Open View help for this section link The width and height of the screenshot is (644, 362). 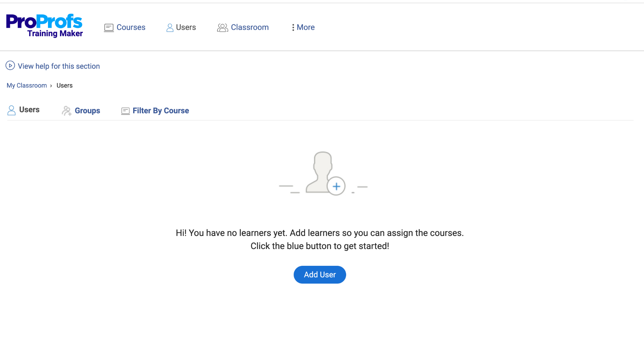coord(59,66)
